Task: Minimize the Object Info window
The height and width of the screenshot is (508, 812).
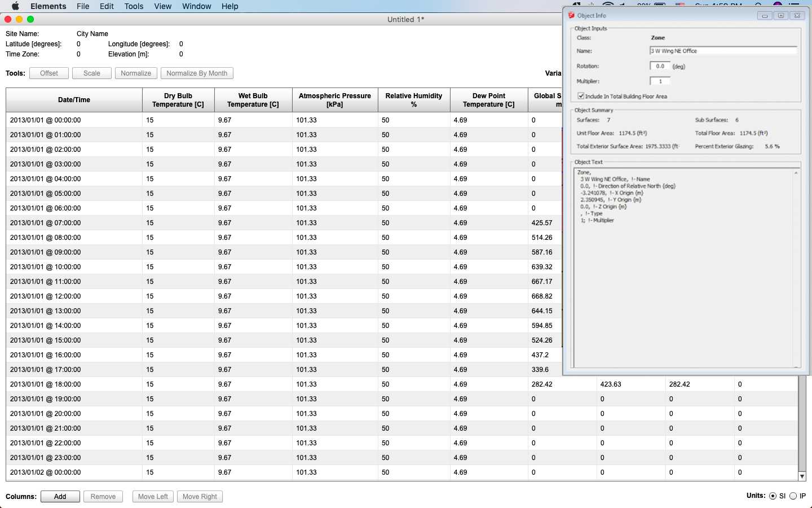Action: (x=765, y=15)
